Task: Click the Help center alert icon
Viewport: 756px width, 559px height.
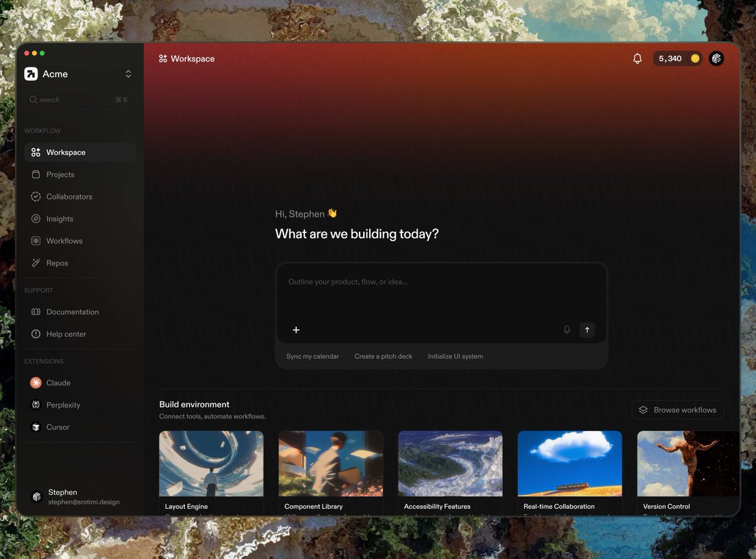Action: click(x=36, y=334)
